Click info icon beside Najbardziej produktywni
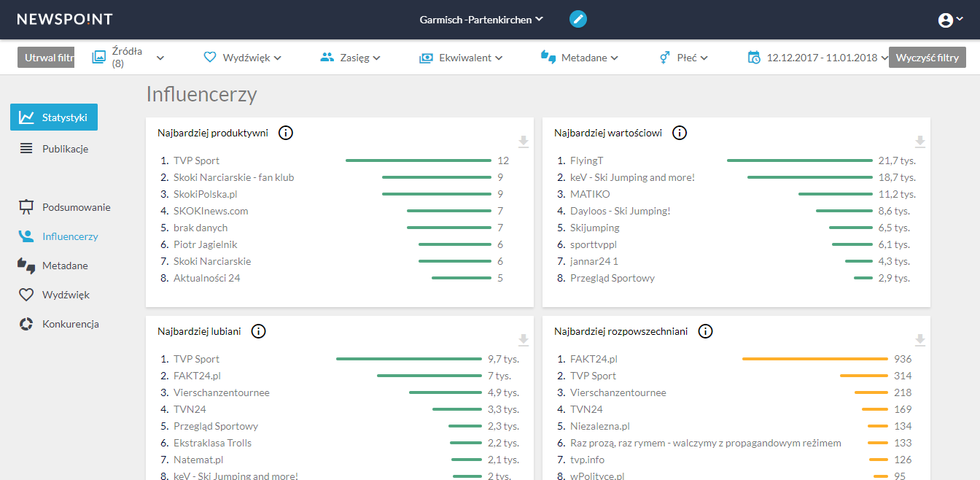The height and width of the screenshot is (480, 980). [x=286, y=133]
